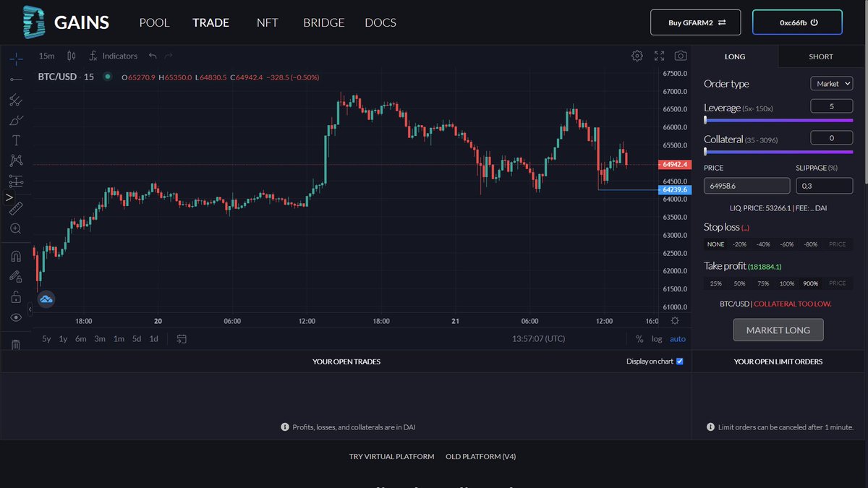Open the go-to-date calendar icon
The width and height of the screenshot is (868, 488).
tap(182, 338)
